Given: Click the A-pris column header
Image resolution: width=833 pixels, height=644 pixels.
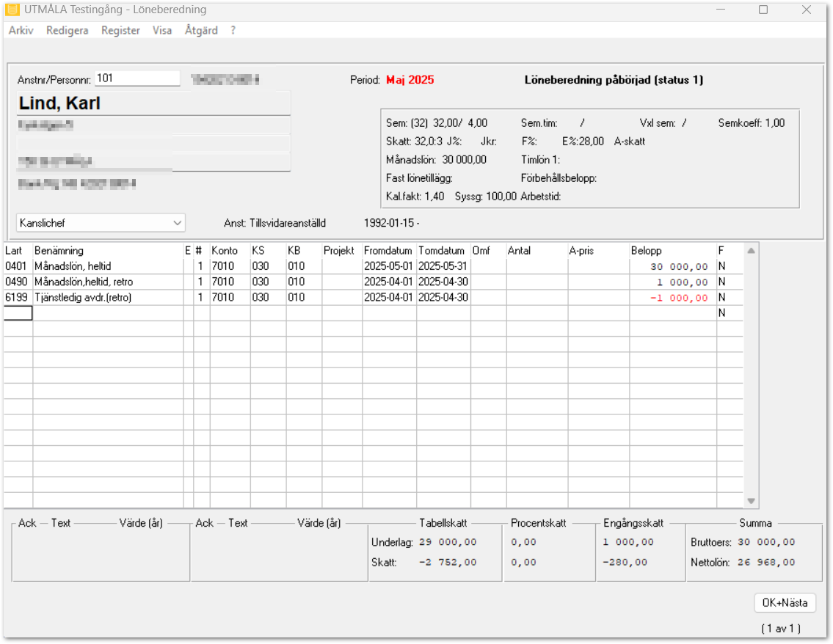Looking at the screenshot, I should 581,251.
